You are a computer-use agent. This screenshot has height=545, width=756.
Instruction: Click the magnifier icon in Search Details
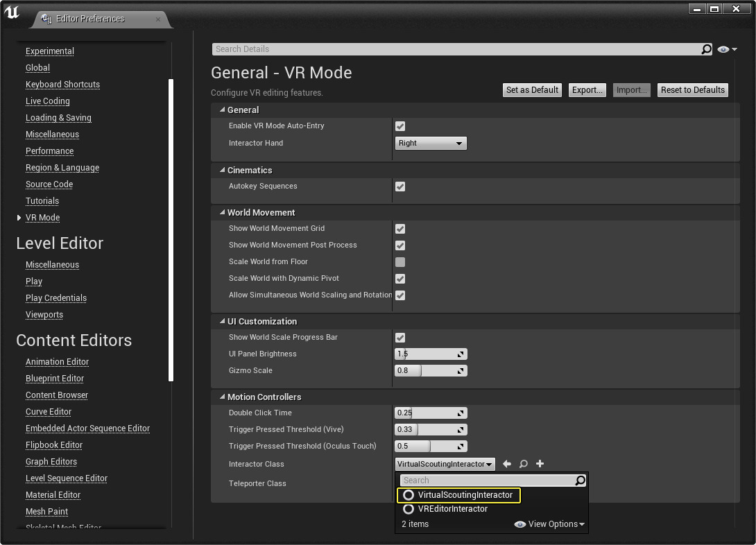coord(706,49)
